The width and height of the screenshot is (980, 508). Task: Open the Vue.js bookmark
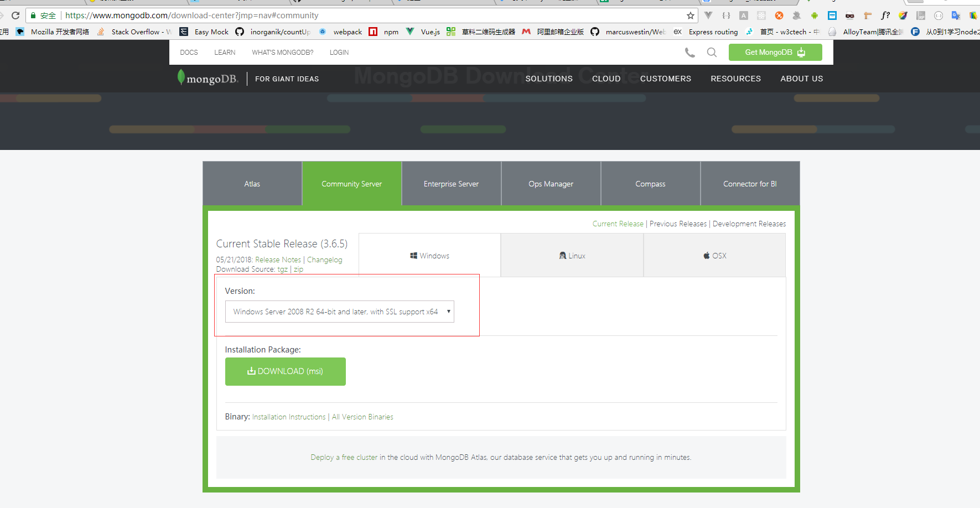tap(423, 32)
